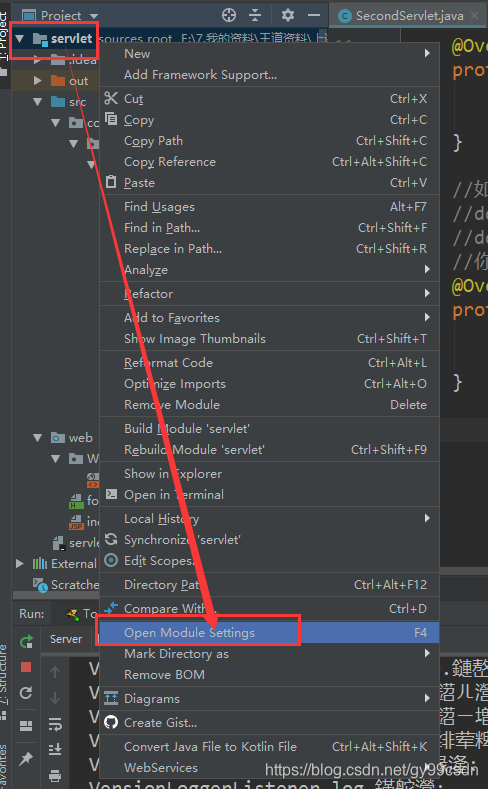Choose Copy Reference menu entry
The width and height of the screenshot is (488, 789).
pyautogui.click(x=270, y=162)
